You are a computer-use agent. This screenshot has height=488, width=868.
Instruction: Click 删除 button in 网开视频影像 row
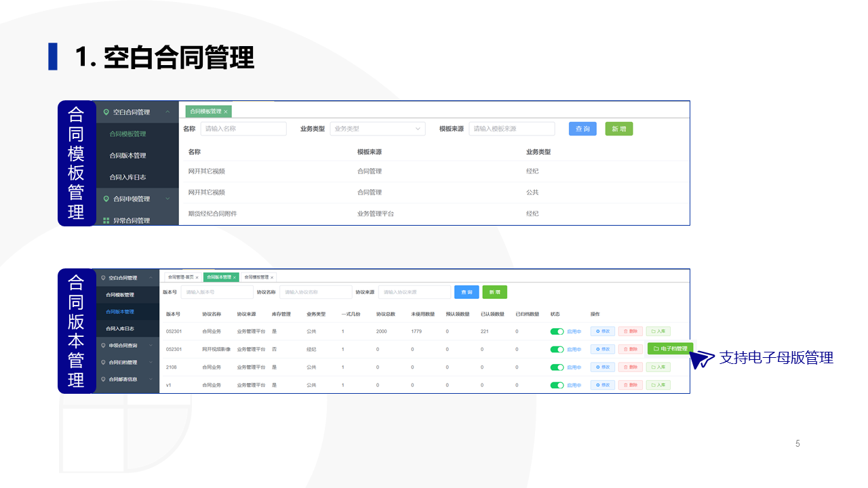pyautogui.click(x=631, y=349)
